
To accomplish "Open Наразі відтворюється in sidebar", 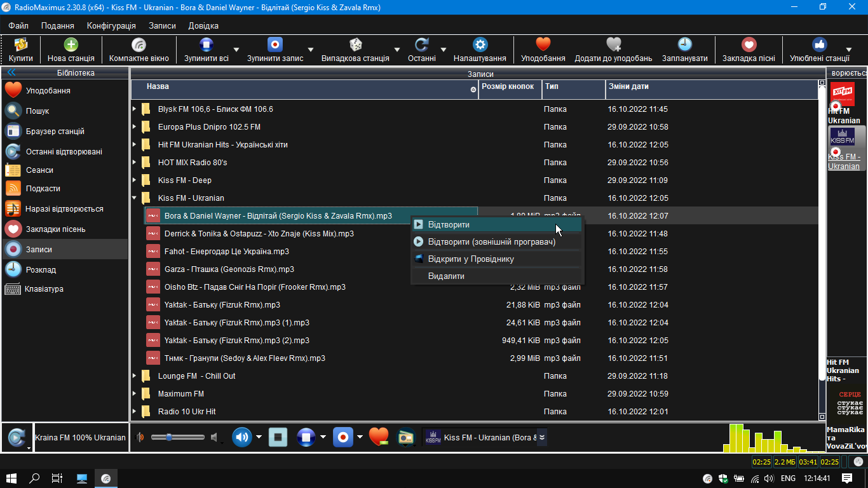I will [x=65, y=209].
